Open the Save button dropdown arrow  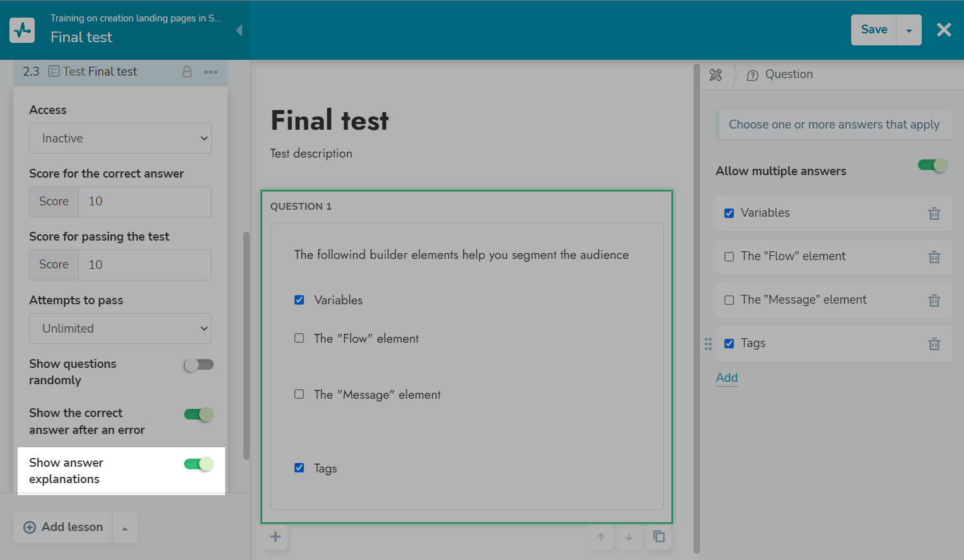pos(909,30)
